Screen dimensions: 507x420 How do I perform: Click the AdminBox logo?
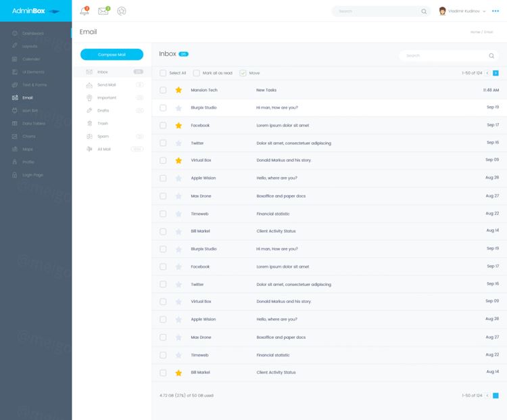(36, 11)
